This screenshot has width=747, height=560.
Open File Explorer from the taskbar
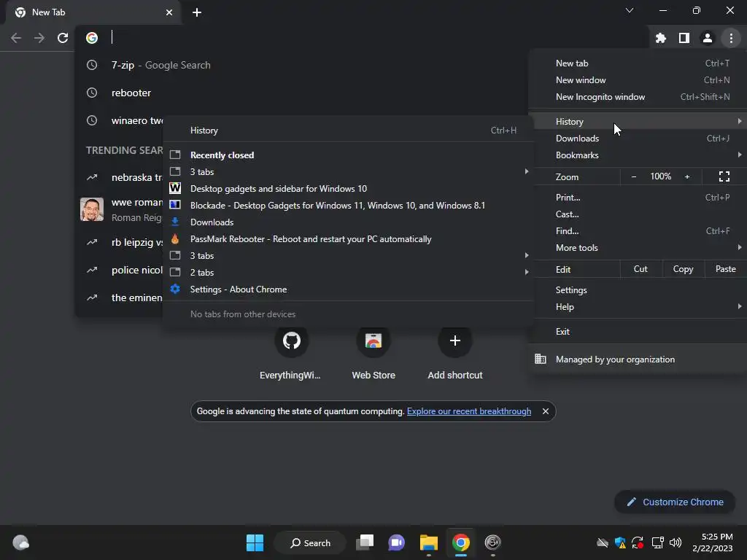[x=429, y=542]
